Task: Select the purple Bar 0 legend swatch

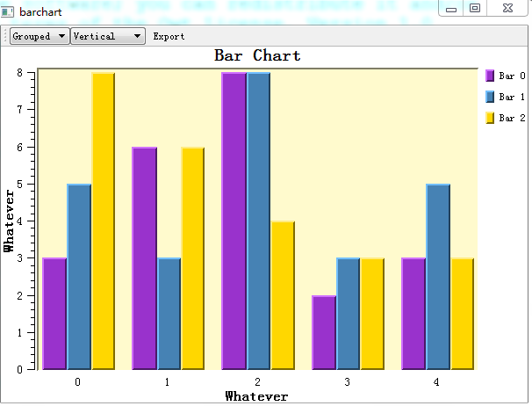Action: click(x=490, y=76)
